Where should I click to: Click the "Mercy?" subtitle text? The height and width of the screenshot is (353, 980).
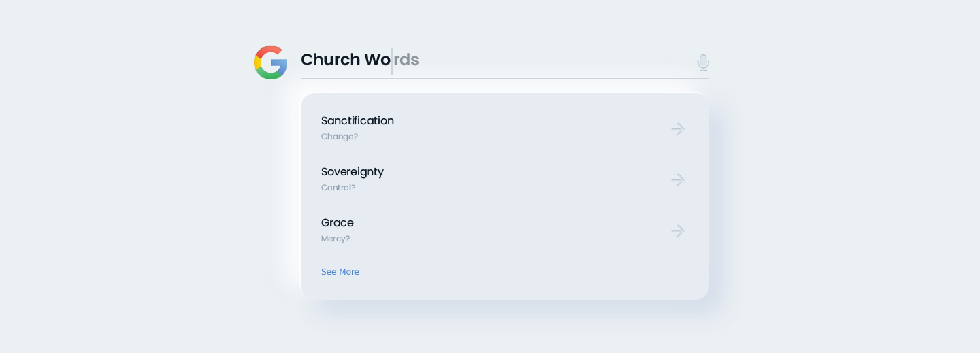point(335,239)
